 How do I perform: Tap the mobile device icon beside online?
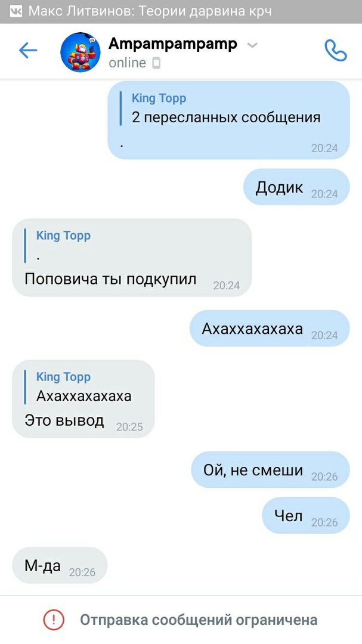point(156,63)
